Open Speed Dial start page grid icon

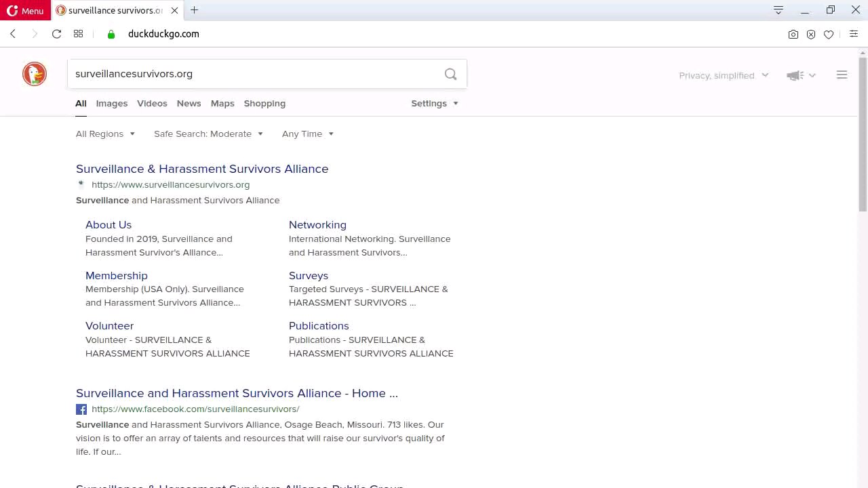point(79,34)
